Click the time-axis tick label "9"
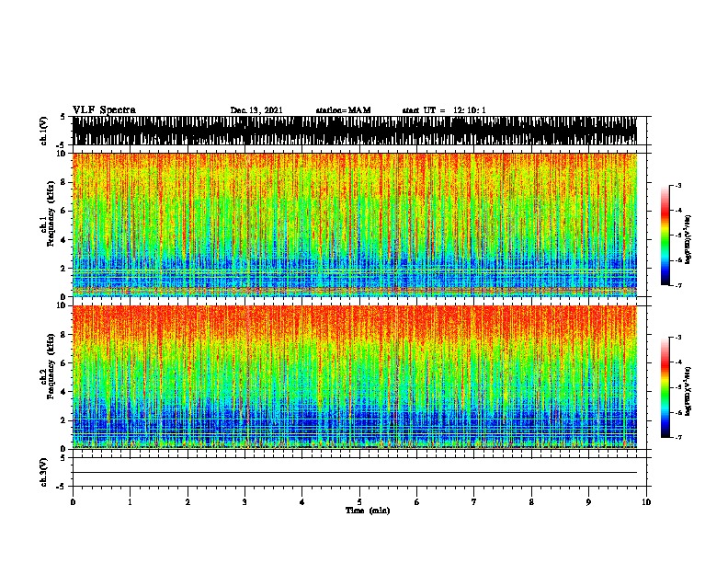Screen dimensions: 728x563 click(588, 502)
